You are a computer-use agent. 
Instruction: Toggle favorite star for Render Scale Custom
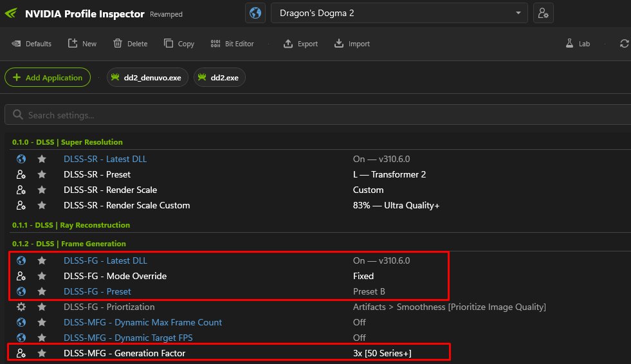click(x=42, y=205)
